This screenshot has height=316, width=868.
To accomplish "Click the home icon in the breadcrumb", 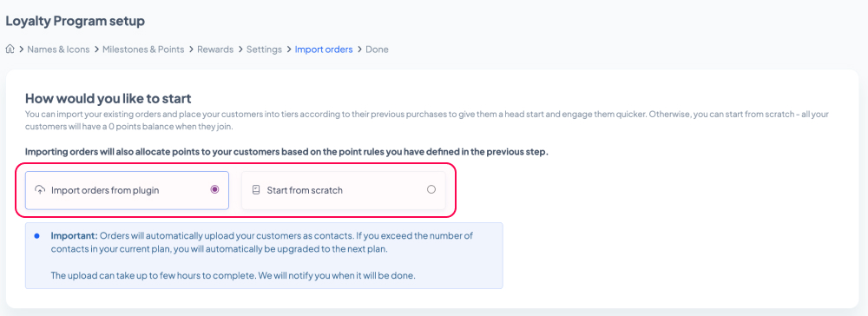I will [10, 49].
